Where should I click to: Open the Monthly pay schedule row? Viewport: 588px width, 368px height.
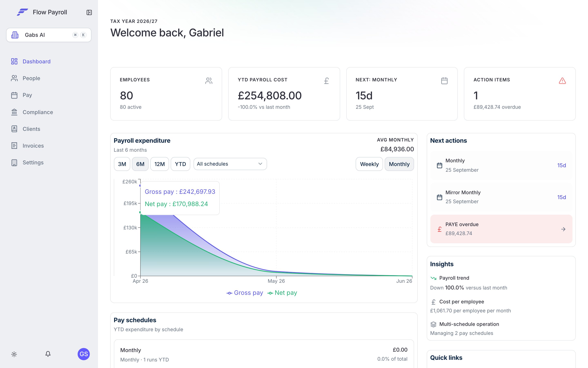click(x=264, y=354)
